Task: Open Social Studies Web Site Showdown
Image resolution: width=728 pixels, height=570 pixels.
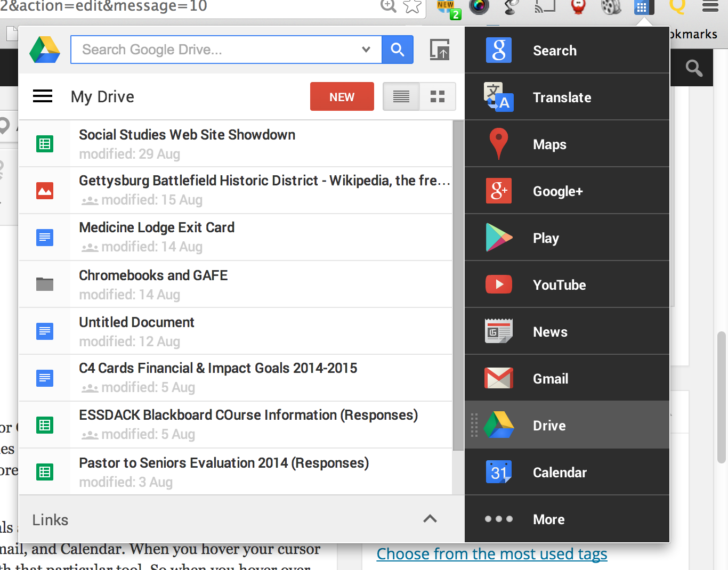Action: pyautogui.click(x=236, y=144)
